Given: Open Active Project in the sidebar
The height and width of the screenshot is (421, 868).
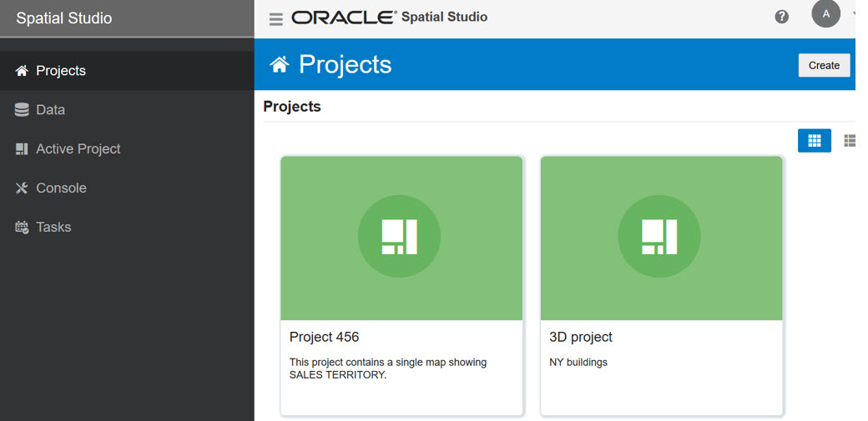Looking at the screenshot, I should click(128, 149).
